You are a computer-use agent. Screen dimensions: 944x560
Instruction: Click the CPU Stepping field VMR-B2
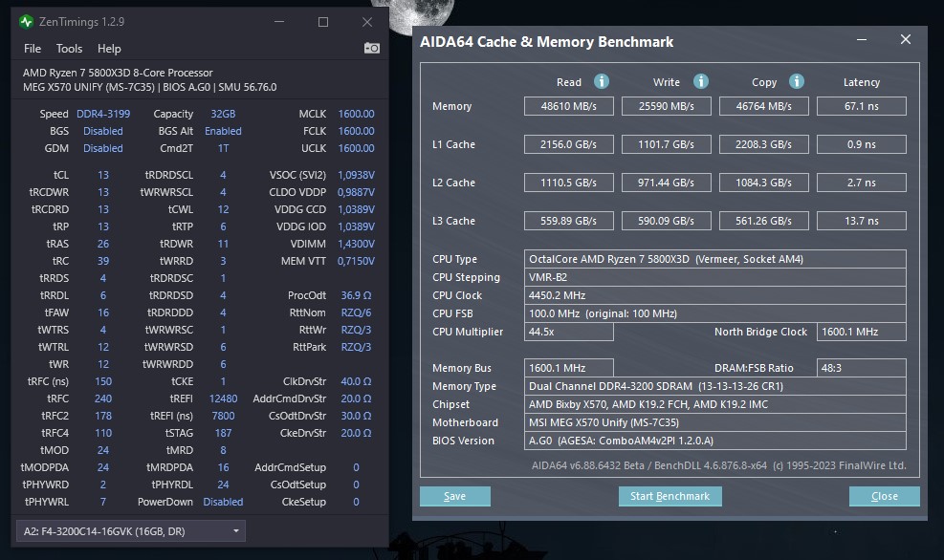click(715, 277)
